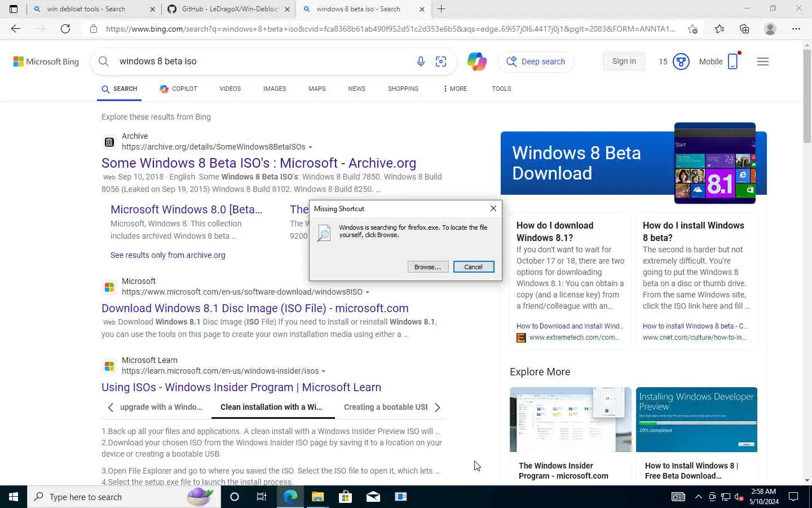
Task: Open Microsoft Rewards medal icon
Action: point(681,62)
